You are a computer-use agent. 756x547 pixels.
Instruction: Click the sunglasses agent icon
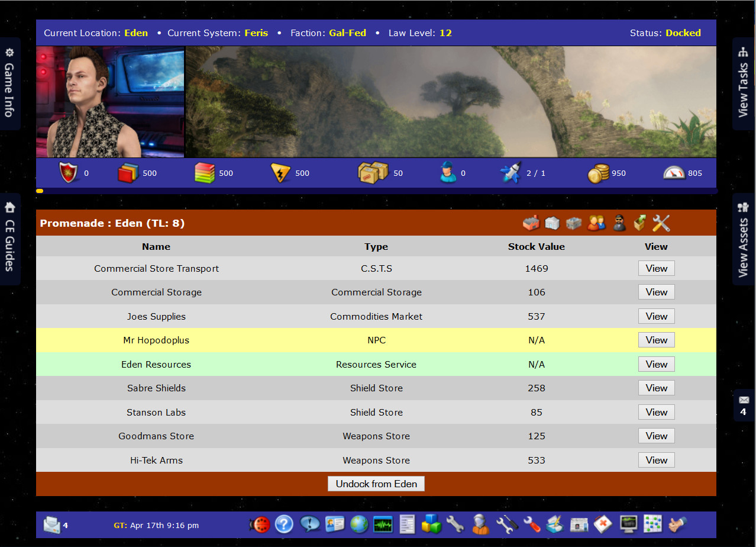pos(619,223)
